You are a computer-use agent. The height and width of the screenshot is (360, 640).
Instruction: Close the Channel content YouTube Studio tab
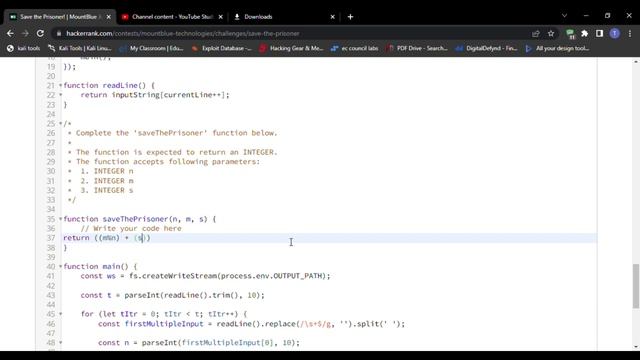[220, 17]
